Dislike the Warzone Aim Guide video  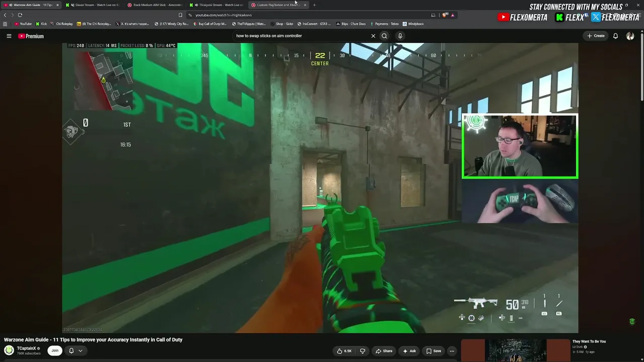point(362,351)
